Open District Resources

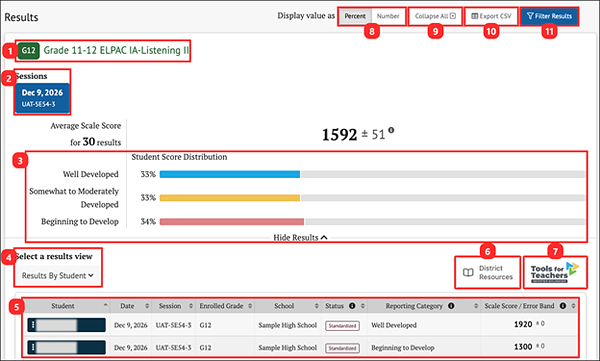click(488, 273)
